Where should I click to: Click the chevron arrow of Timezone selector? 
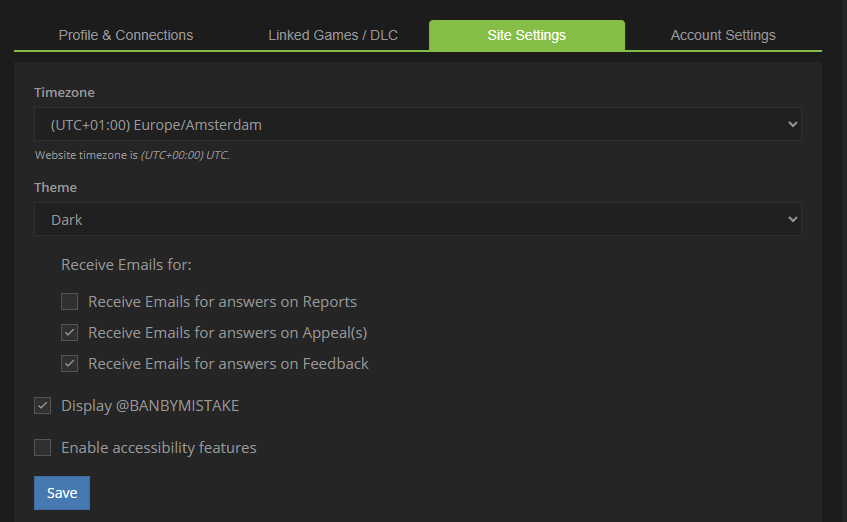tap(793, 125)
